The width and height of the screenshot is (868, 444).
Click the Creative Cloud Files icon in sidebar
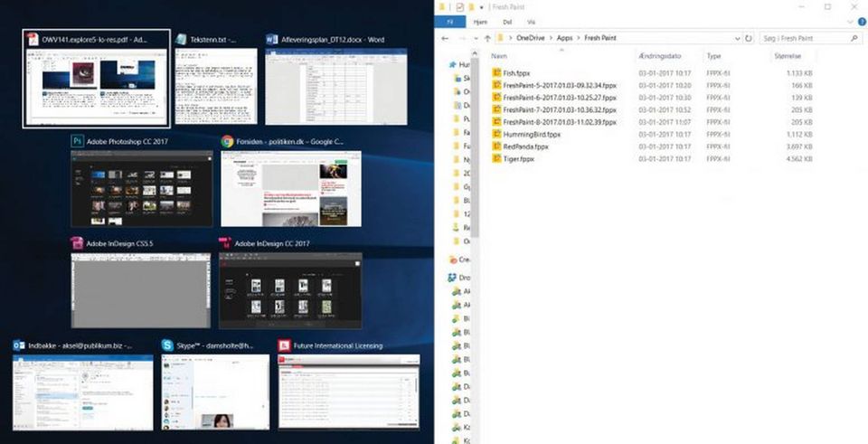click(455, 259)
